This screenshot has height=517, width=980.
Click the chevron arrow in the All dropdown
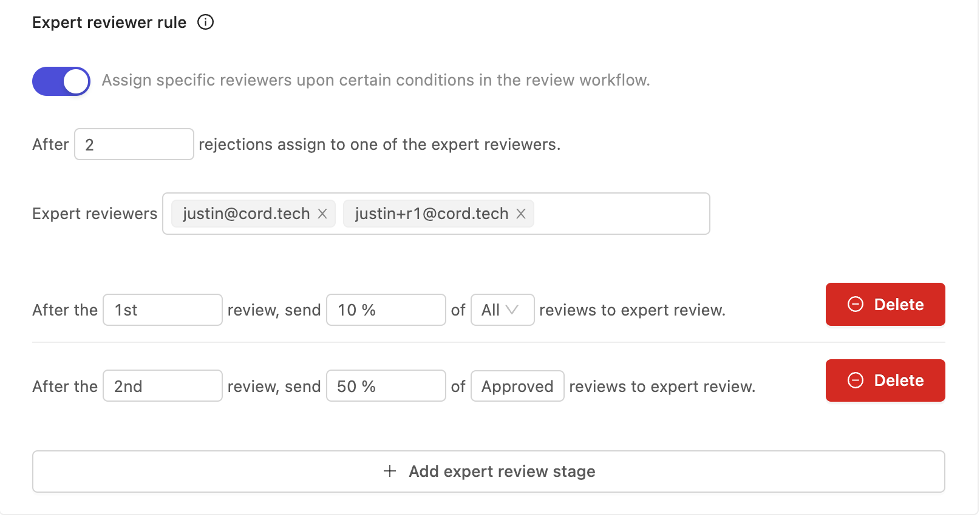click(512, 310)
